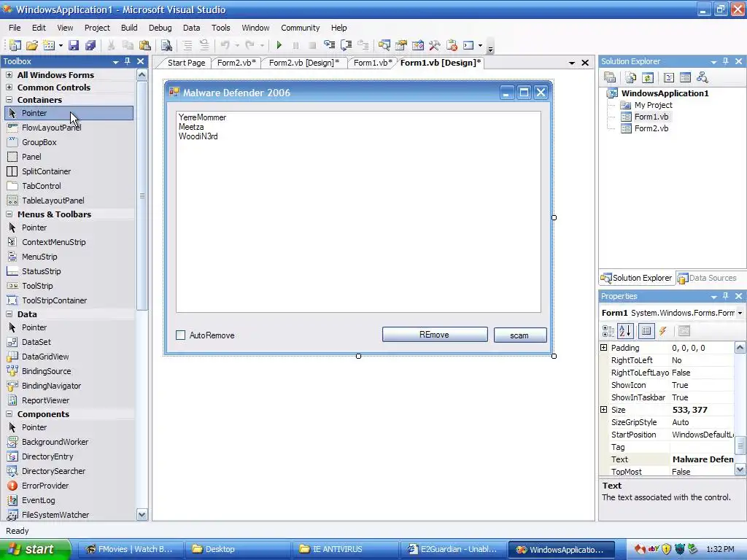Image resolution: width=747 pixels, height=560 pixels.
Task: Select ErrorProvider in the Toolbox
Action: tap(45, 486)
